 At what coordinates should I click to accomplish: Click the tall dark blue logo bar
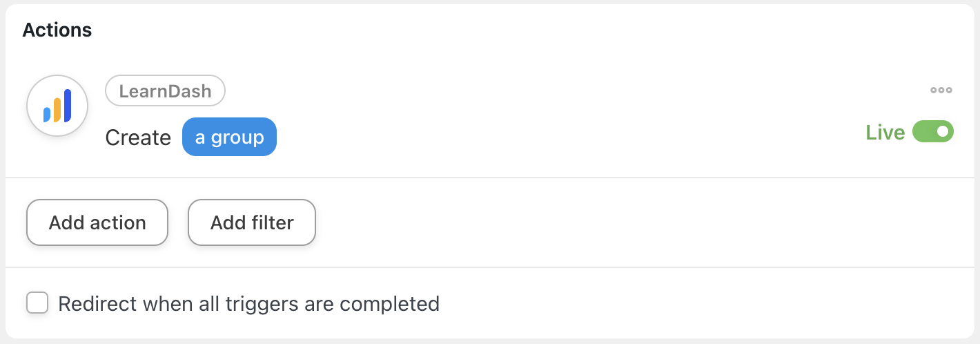pyautogui.click(x=68, y=105)
